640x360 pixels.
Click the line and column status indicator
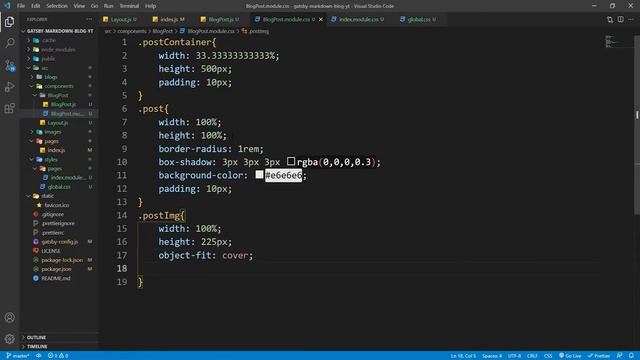(463, 356)
